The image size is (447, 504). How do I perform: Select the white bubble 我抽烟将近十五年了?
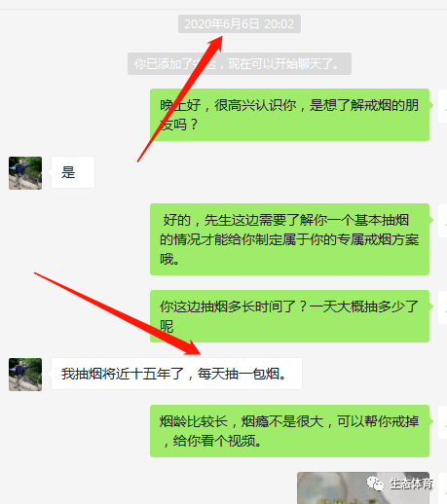[176, 374]
